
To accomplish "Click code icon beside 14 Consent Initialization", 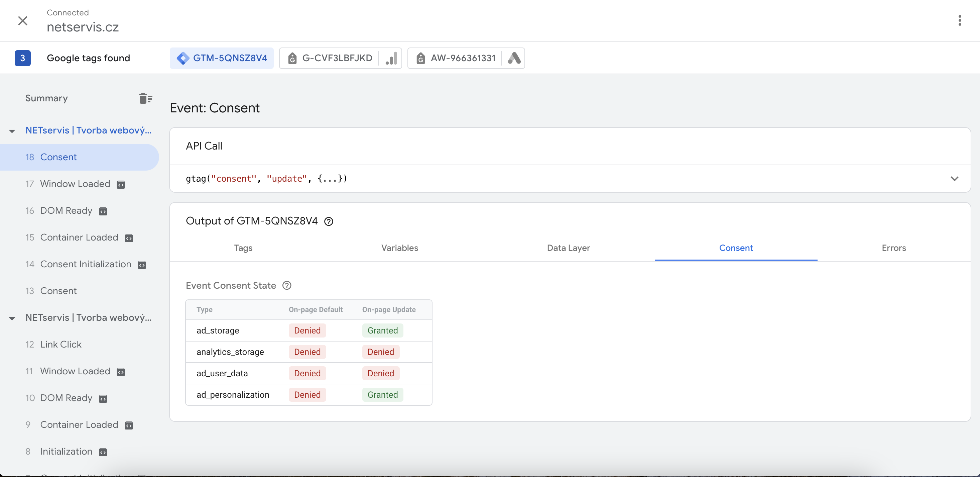I will (142, 265).
